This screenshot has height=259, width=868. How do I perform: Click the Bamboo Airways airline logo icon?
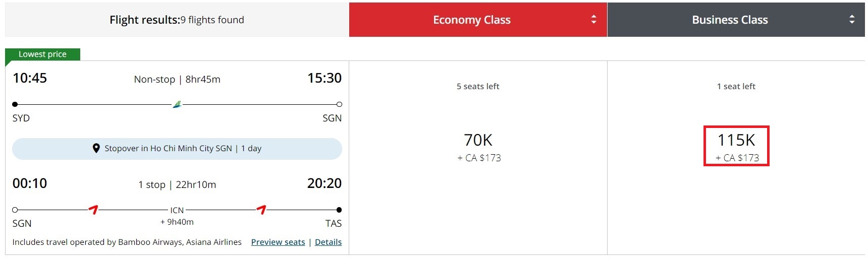pos(177,104)
